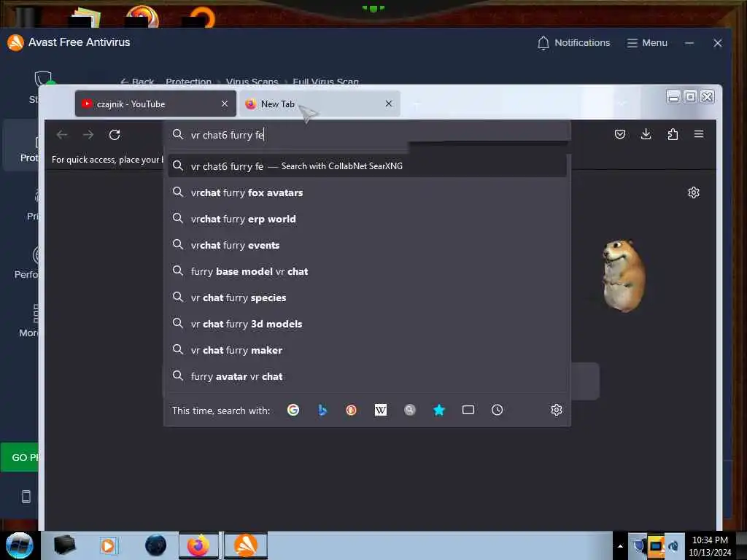Click Avast Back breadcrumb link
The image size is (747, 560).
point(137,82)
